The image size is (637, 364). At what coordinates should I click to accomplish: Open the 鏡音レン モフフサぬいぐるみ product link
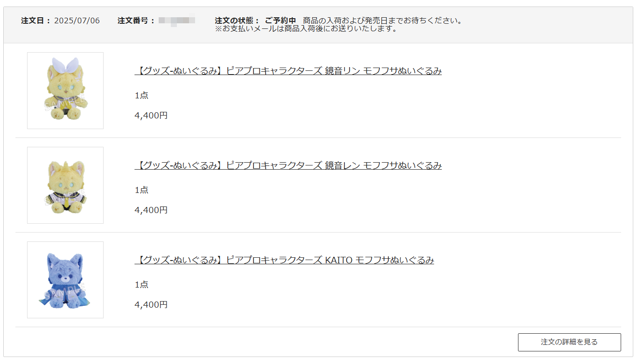288,165
